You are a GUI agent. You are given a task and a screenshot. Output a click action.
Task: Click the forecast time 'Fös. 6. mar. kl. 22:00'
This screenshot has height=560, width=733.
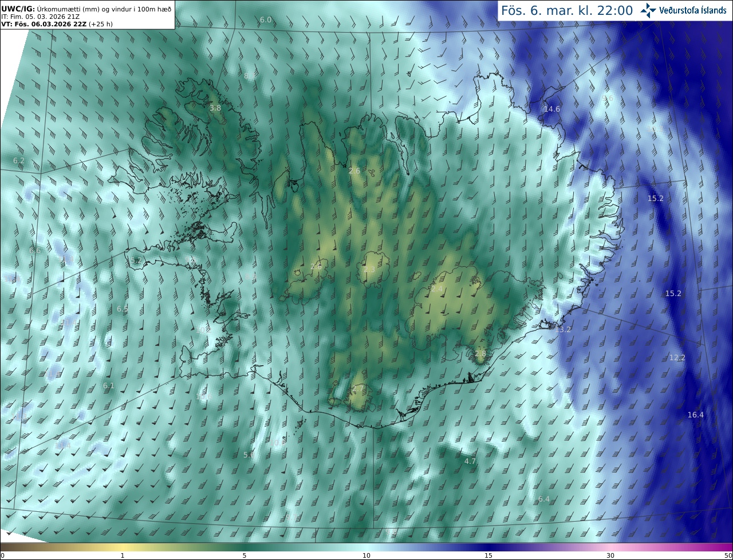point(566,10)
